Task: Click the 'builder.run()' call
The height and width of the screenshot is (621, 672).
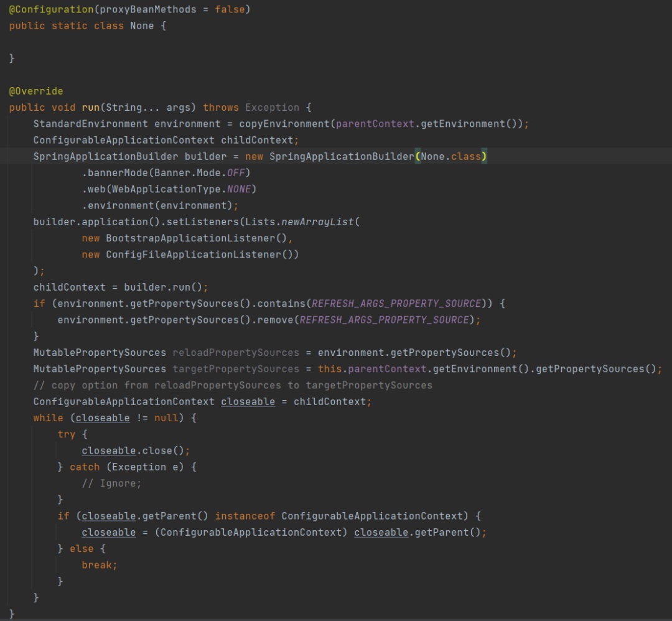Action: [x=163, y=287]
